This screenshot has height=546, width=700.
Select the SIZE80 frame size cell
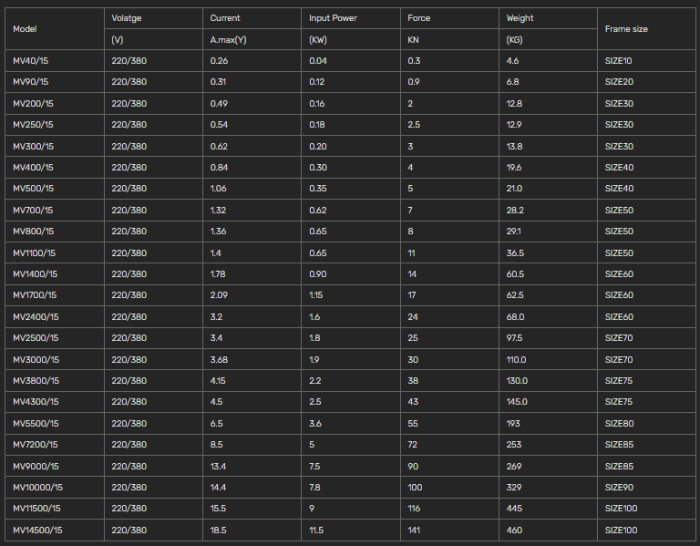pos(619,424)
